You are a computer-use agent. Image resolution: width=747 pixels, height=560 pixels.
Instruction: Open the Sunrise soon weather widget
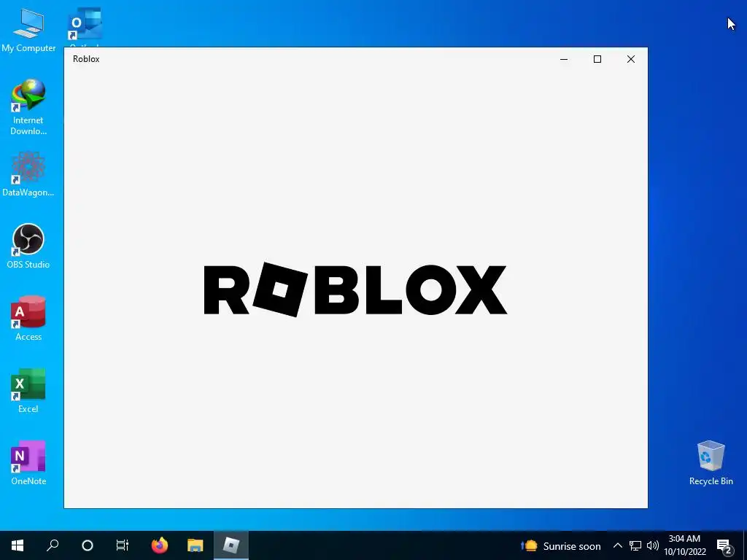[x=561, y=545]
